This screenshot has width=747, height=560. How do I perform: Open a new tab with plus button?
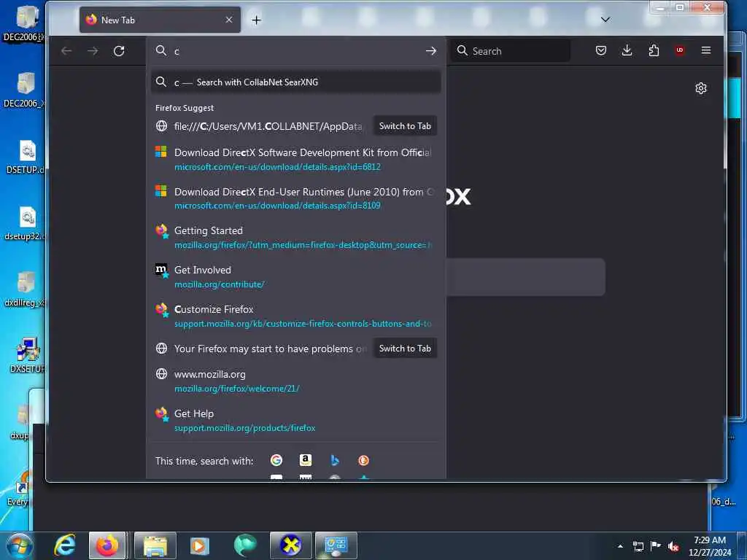[256, 20]
